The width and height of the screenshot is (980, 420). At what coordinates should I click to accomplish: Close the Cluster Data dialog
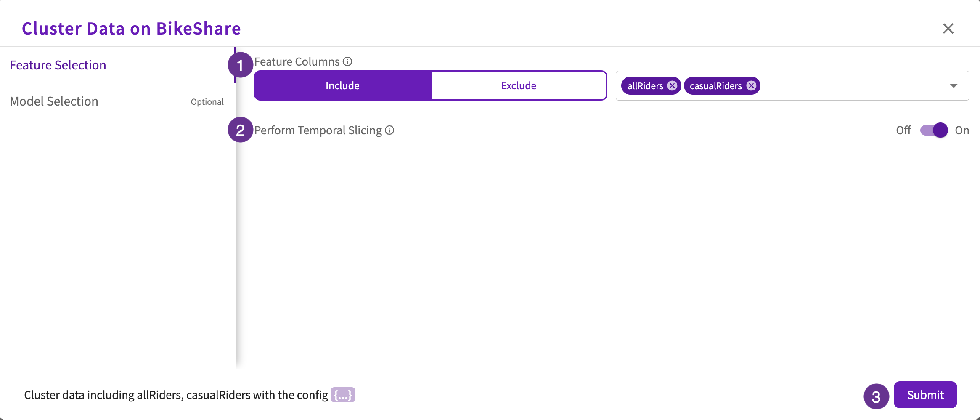(x=948, y=29)
